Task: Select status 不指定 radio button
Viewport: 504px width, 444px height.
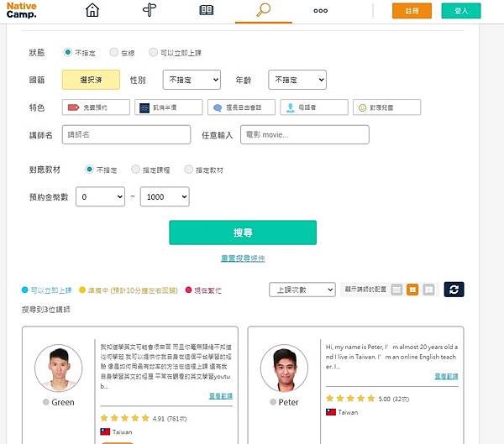Action: [67, 52]
